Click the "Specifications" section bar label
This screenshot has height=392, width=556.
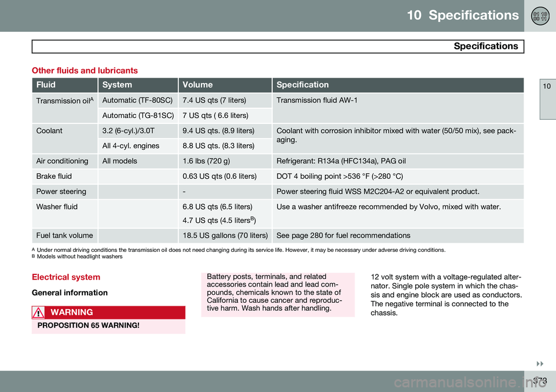pyautogui.click(x=486, y=46)
